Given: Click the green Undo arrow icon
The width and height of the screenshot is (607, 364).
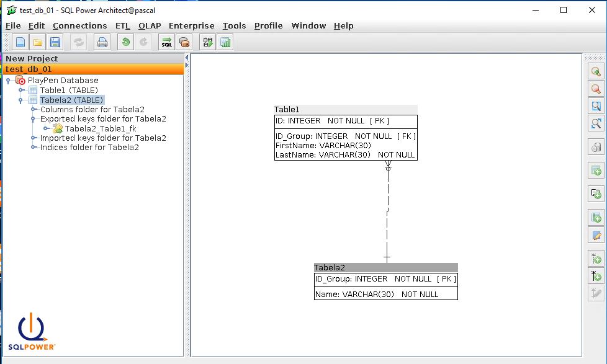Looking at the screenshot, I should tap(126, 42).
